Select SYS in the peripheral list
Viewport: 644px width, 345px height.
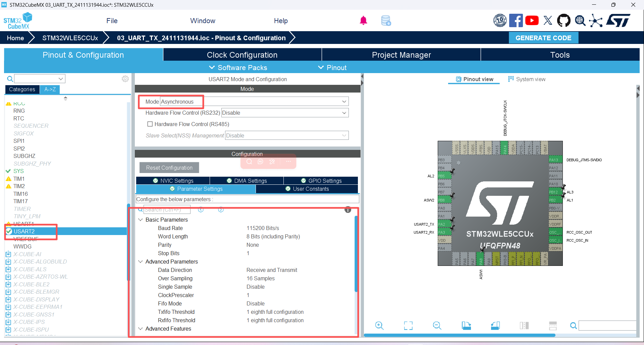pyautogui.click(x=18, y=171)
